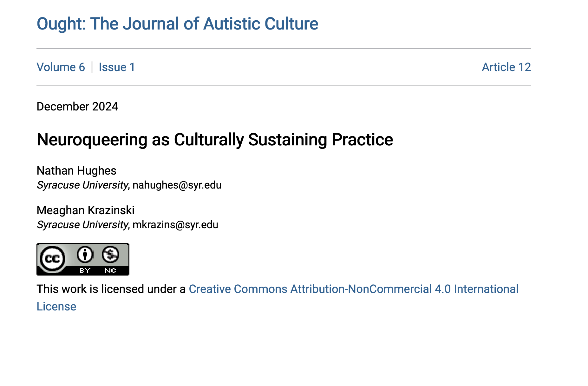
Task: Click the CC logo in the license badge
Action: [x=52, y=259]
